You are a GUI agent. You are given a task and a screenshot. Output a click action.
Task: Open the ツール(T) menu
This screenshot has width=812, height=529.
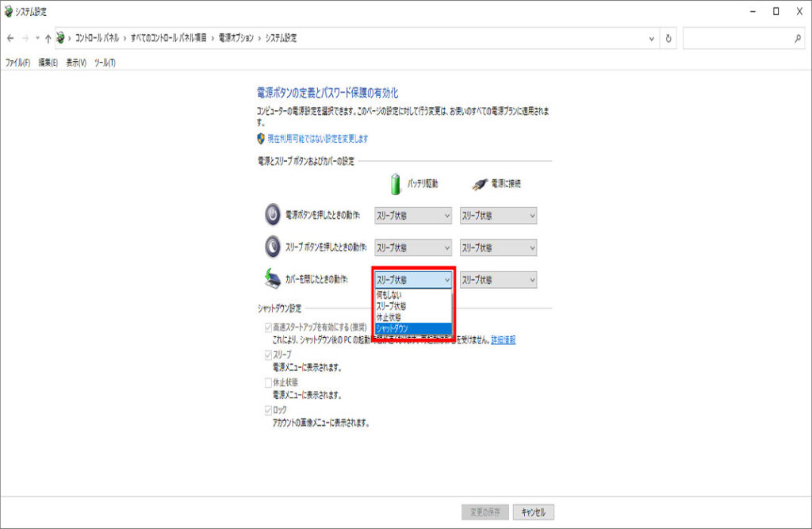pyautogui.click(x=105, y=63)
